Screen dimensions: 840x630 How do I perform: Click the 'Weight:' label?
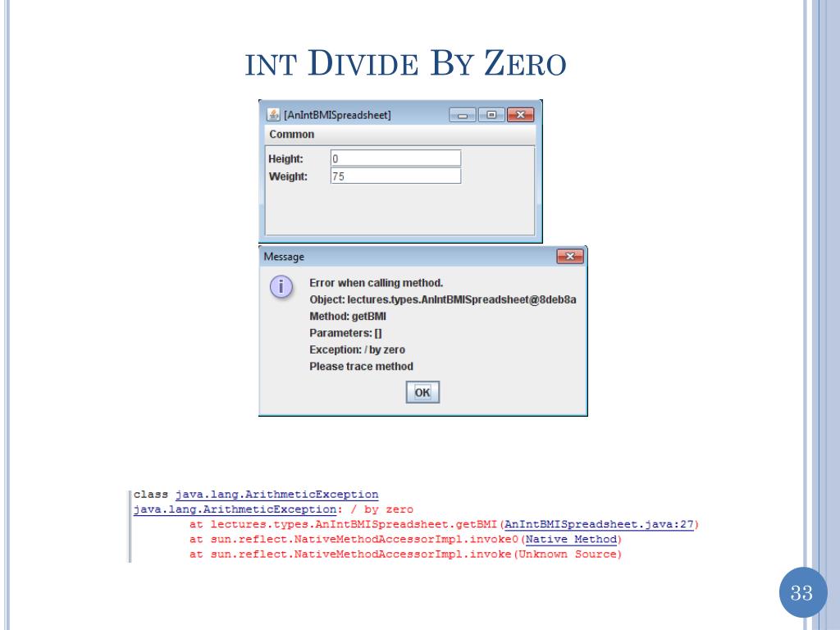pos(288,177)
